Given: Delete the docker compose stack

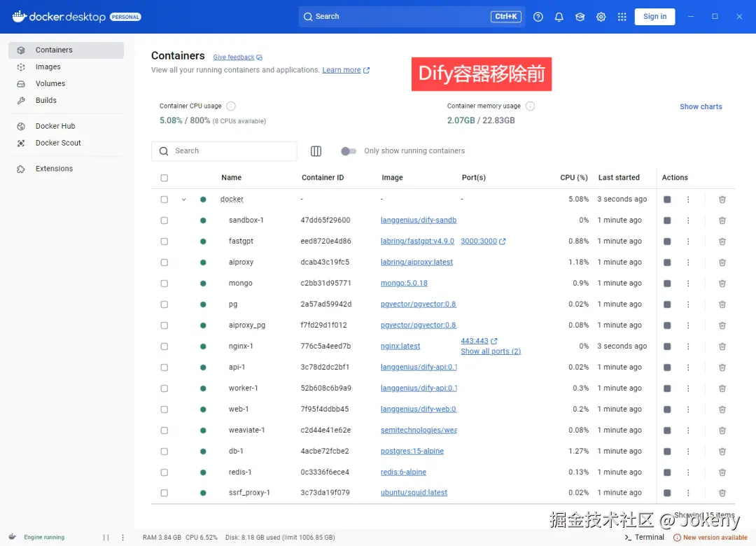Looking at the screenshot, I should coord(722,199).
